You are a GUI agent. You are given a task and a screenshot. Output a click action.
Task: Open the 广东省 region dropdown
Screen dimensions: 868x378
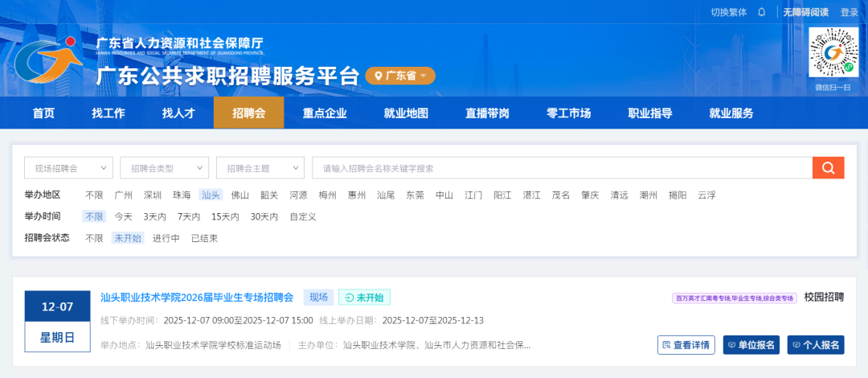pyautogui.click(x=400, y=76)
